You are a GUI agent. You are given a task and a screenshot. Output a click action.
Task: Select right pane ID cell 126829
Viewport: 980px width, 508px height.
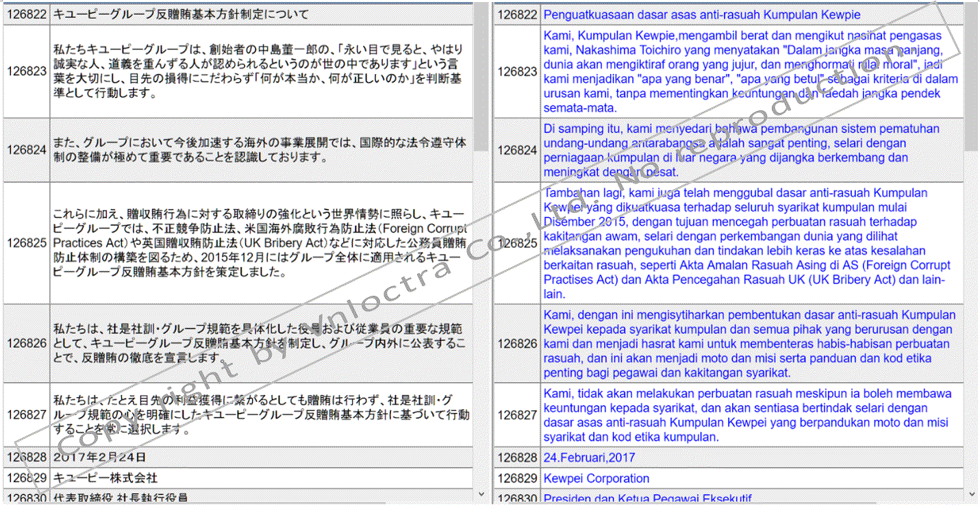517,478
